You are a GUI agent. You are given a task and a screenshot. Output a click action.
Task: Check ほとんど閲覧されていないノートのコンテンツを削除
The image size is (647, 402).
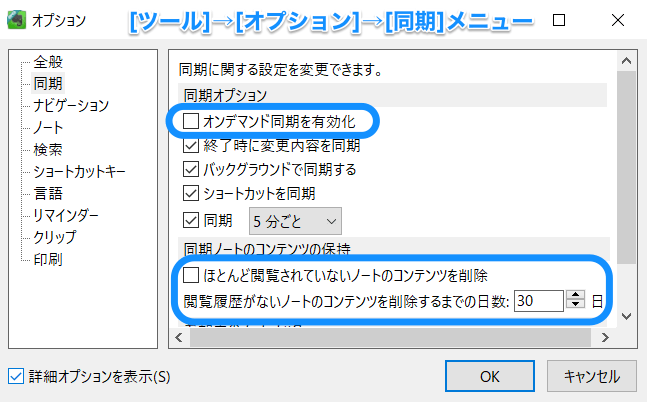(x=192, y=273)
